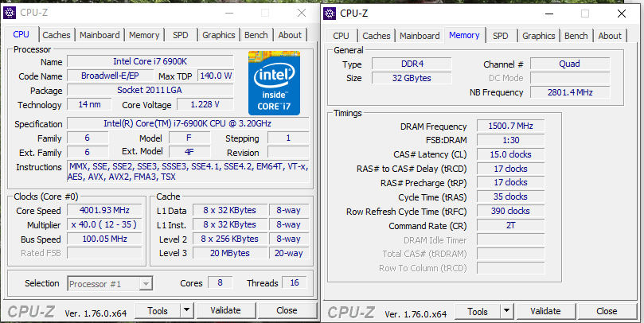Click the 4001.93 MHz core speed value
Screen dimensions: 644x323
coord(105,210)
